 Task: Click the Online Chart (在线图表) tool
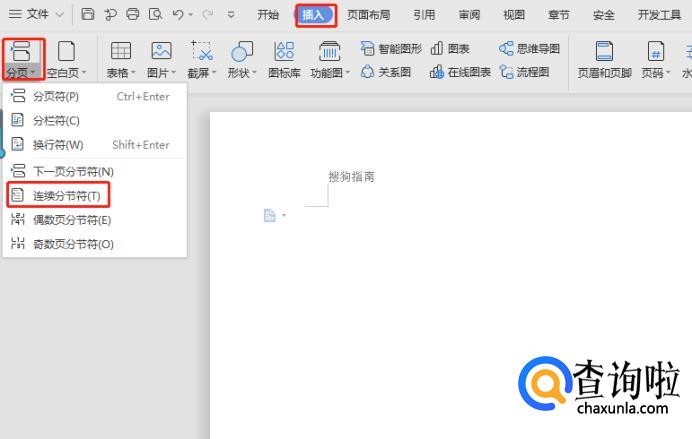(x=461, y=72)
